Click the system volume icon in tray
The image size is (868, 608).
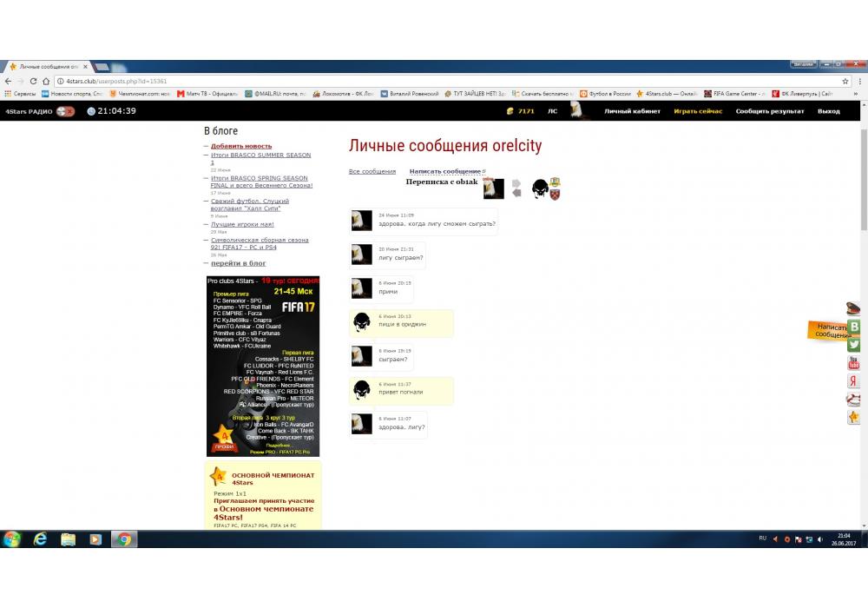pyautogui.click(x=820, y=539)
